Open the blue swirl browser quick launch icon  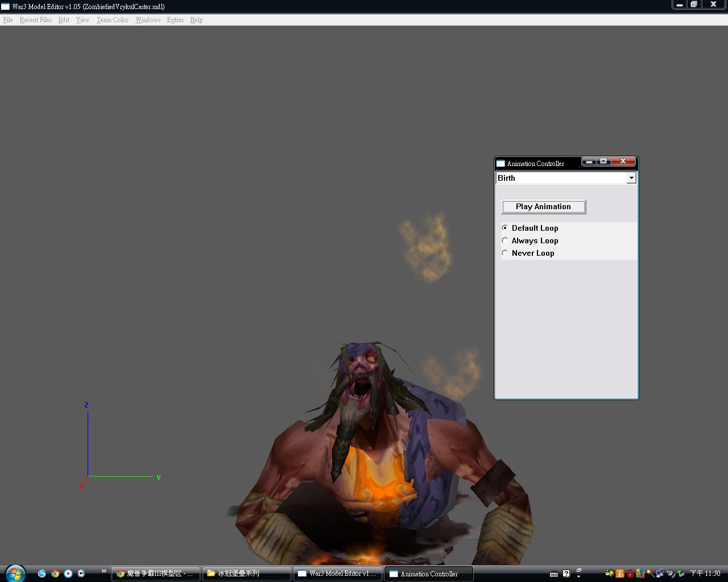tap(42, 573)
